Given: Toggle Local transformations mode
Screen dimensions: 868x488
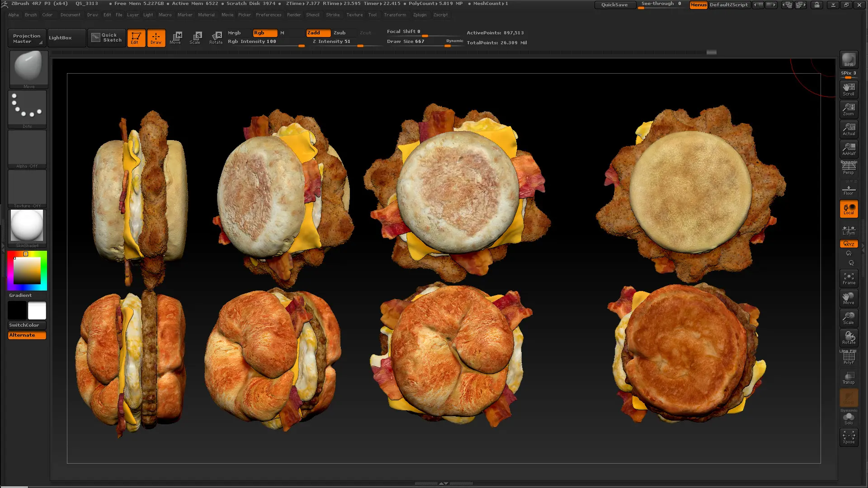Looking at the screenshot, I should tap(849, 209).
